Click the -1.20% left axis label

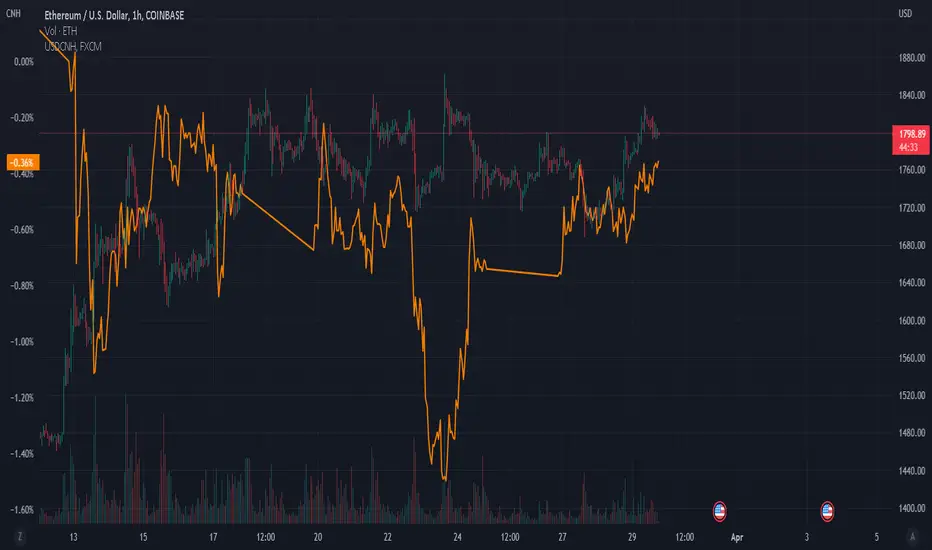click(22, 398)
